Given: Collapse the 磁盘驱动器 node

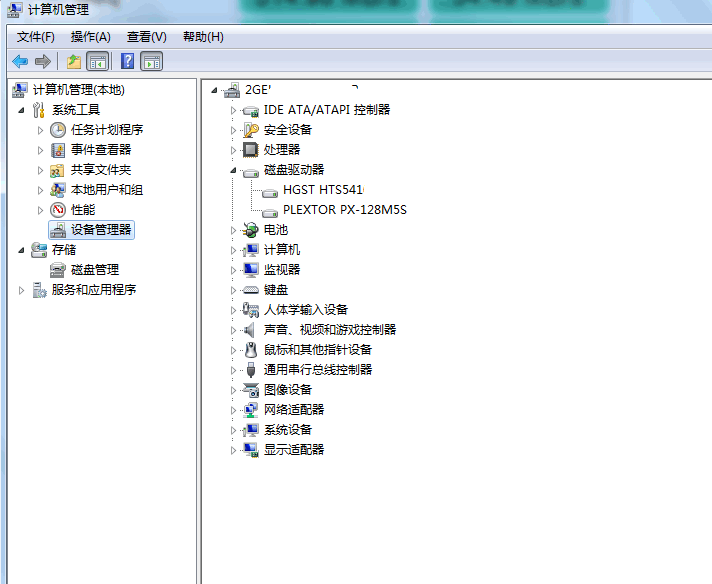Looking at the screenshot, I should [233, 170].
